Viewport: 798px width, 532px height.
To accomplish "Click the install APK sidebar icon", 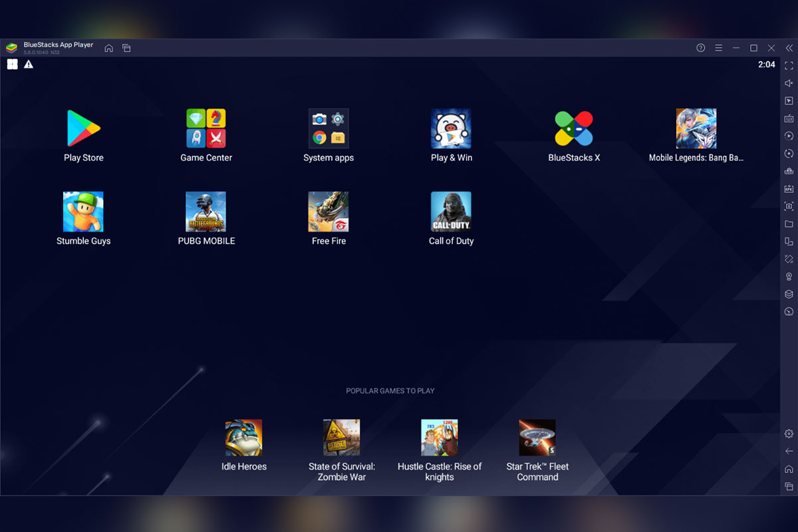I will point(789,189).
